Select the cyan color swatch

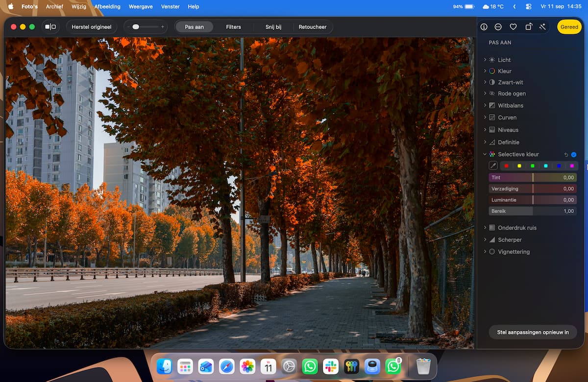click(545, 166)
